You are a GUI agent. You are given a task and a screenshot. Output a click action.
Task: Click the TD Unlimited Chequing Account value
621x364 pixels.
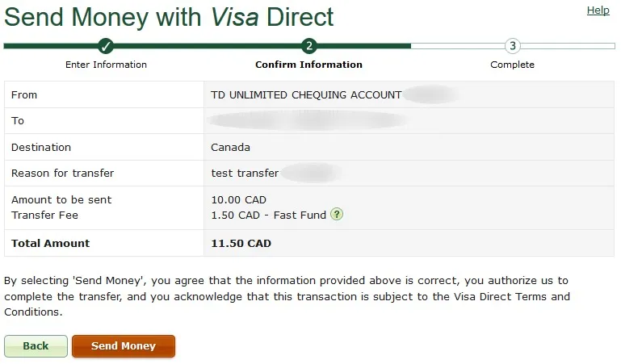(x=306, y=94)
